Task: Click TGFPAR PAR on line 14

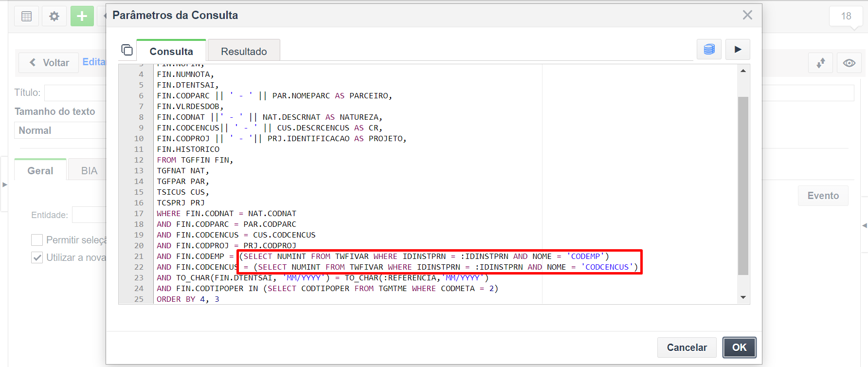Action: [x=183, y=182]
